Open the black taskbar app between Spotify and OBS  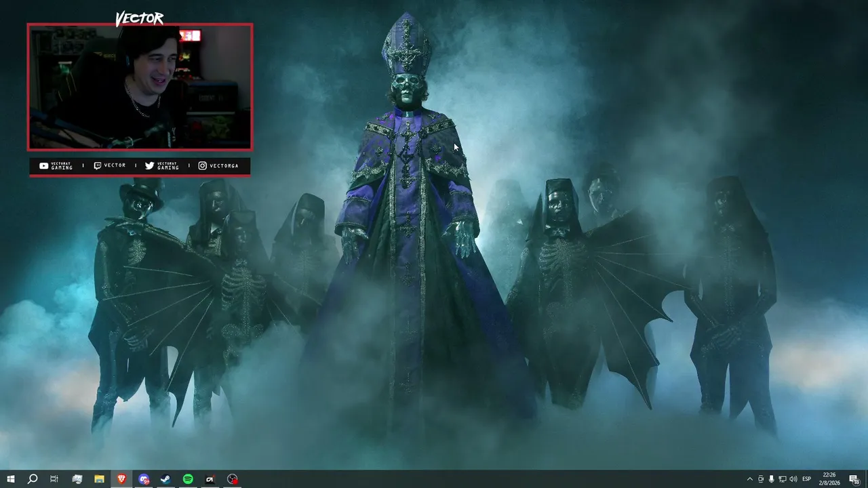[210, 479]
